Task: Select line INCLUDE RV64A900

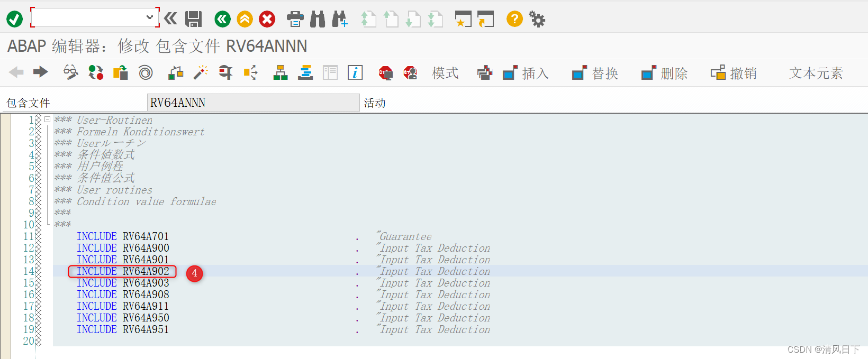Action: [123, 248]
